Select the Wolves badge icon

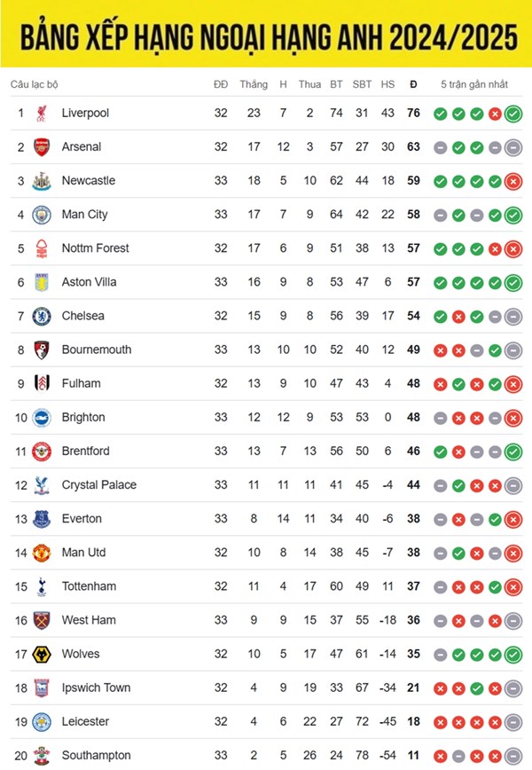point(42,654)
